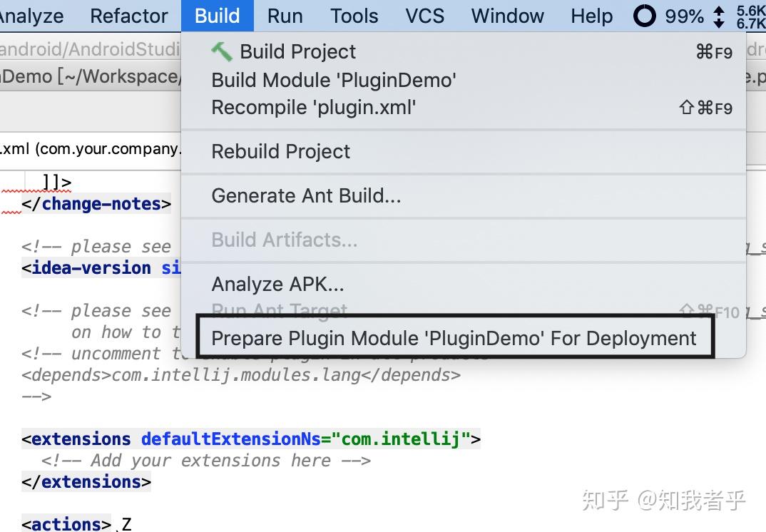Image resolution: width=766 pixels, height=532 pixels.
Task: Select Rebuild Project
Action: pyautogui.click(x=280, y=151)
